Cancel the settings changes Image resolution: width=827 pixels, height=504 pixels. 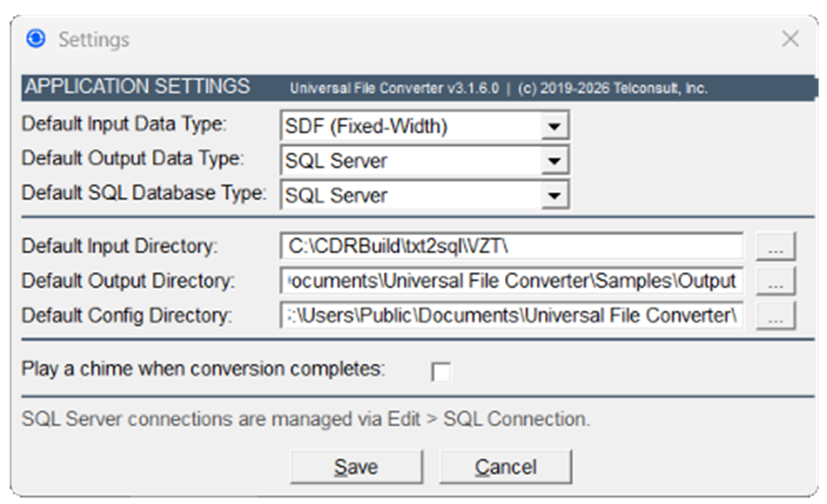click(505, 467)
